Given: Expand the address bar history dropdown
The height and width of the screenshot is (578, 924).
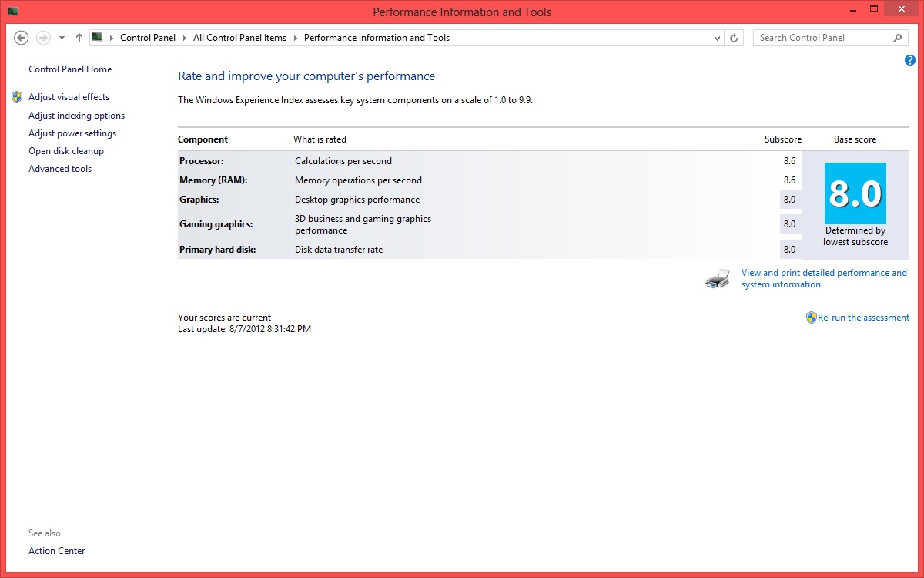Looking at the screenshot, I should coord(717,38).
